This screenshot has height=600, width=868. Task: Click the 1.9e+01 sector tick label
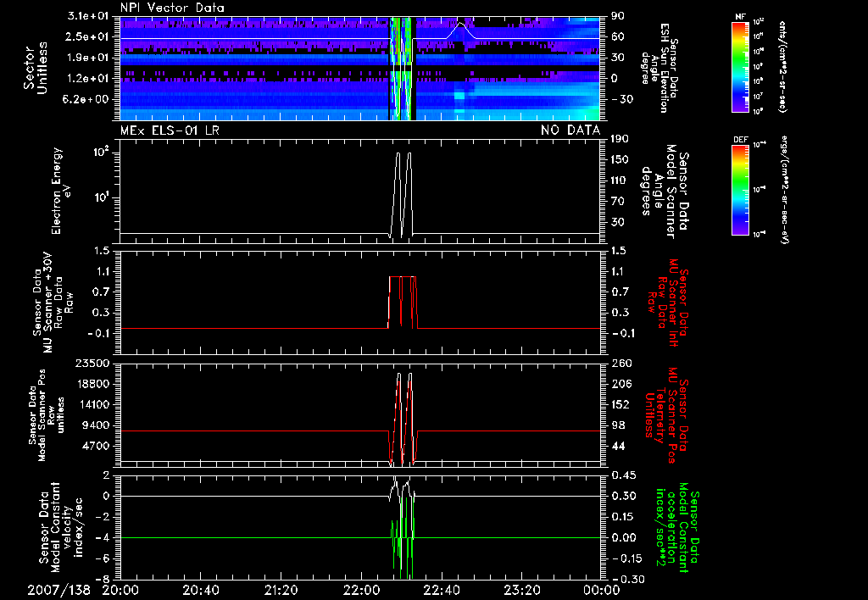tap(86, 58)
